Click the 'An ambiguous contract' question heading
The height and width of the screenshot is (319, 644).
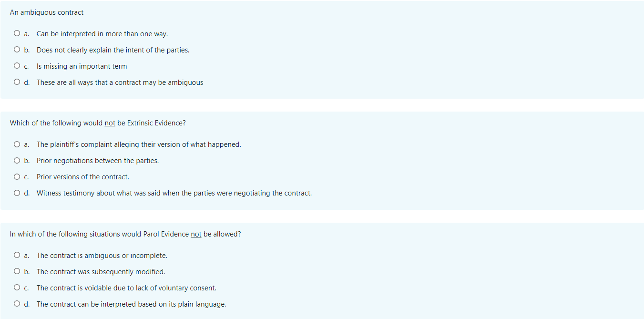[x=46, y=12]
